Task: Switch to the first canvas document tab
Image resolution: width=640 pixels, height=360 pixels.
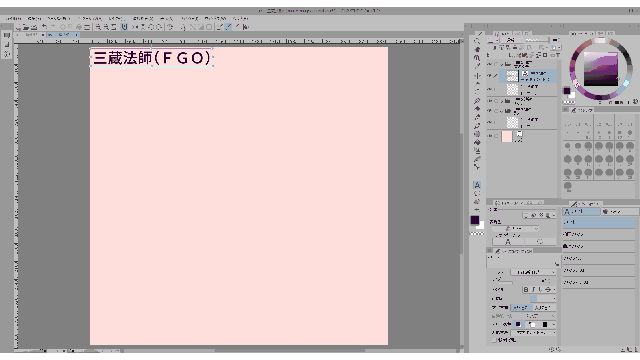Action: click(x=31, y=35)
